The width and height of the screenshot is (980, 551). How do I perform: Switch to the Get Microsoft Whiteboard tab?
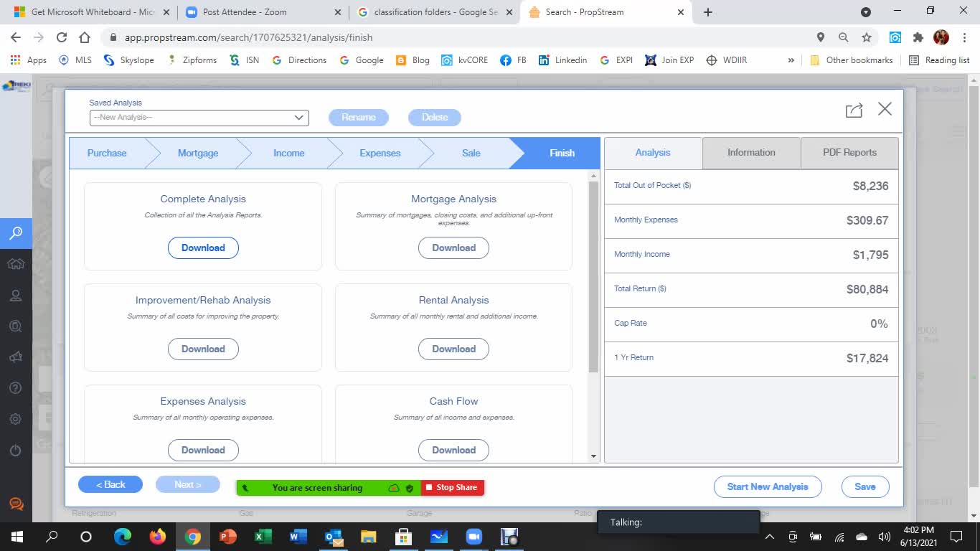point(91,12)
